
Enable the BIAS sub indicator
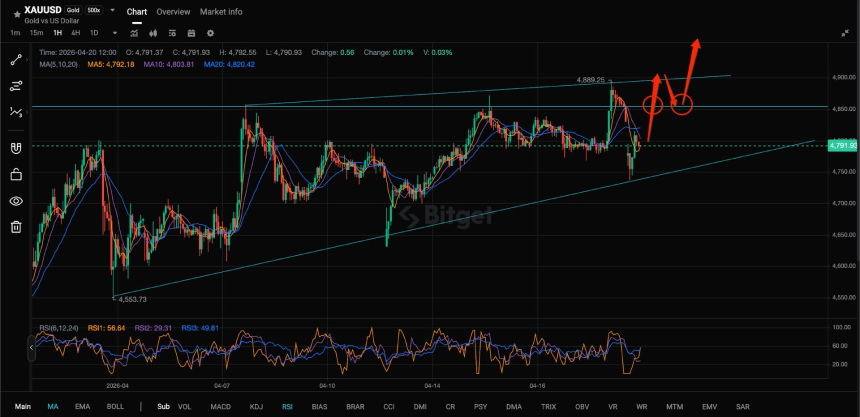[320, 407]
